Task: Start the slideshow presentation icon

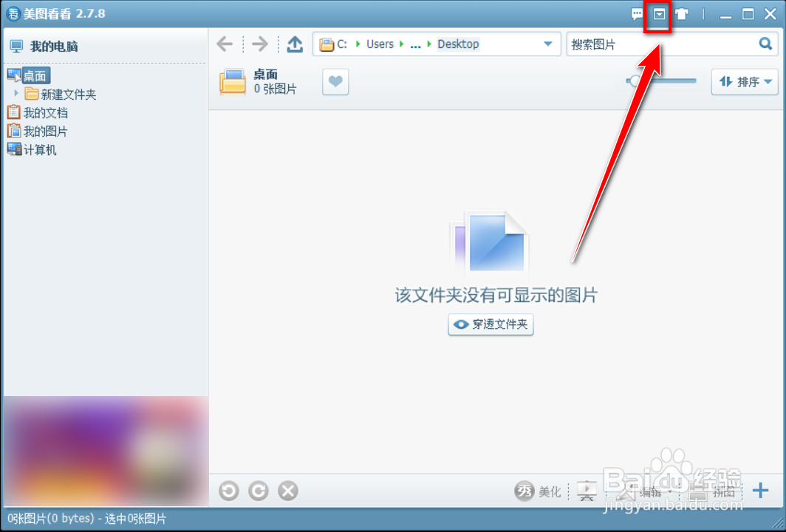Action: coord(587,491)
